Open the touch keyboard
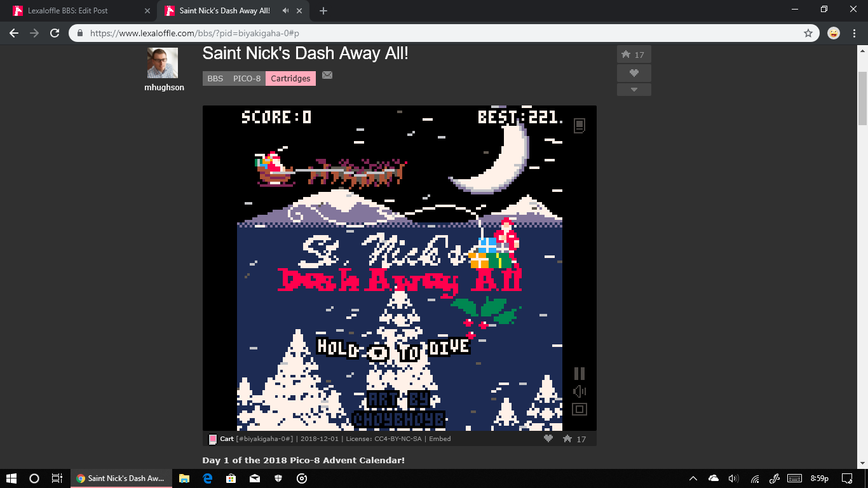Viewport: 868px width, 488px height. pyautogui.click(x=794, y=478)
